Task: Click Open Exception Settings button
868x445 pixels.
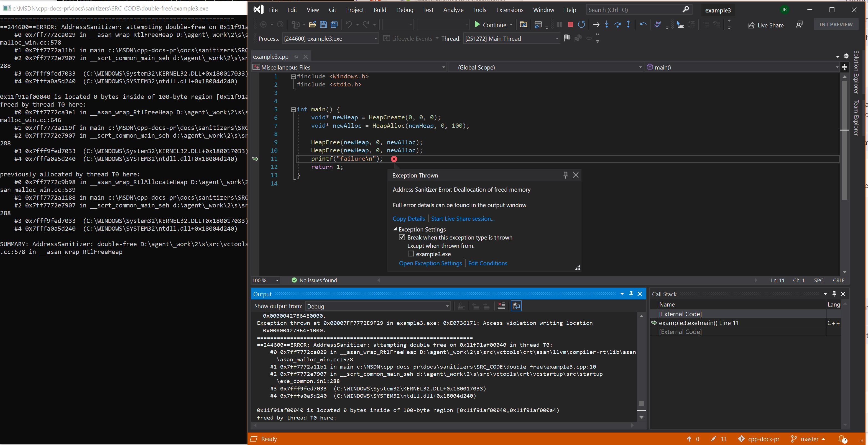Action: tap(431, 263)
